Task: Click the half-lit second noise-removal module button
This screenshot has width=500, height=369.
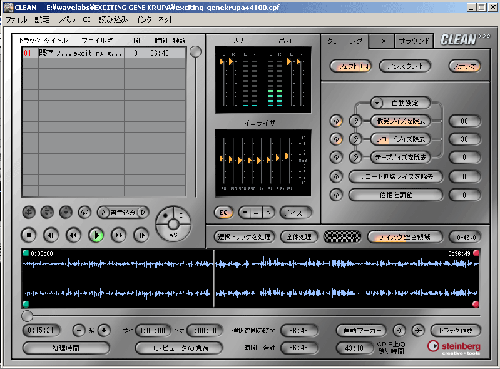Action: 401,139
